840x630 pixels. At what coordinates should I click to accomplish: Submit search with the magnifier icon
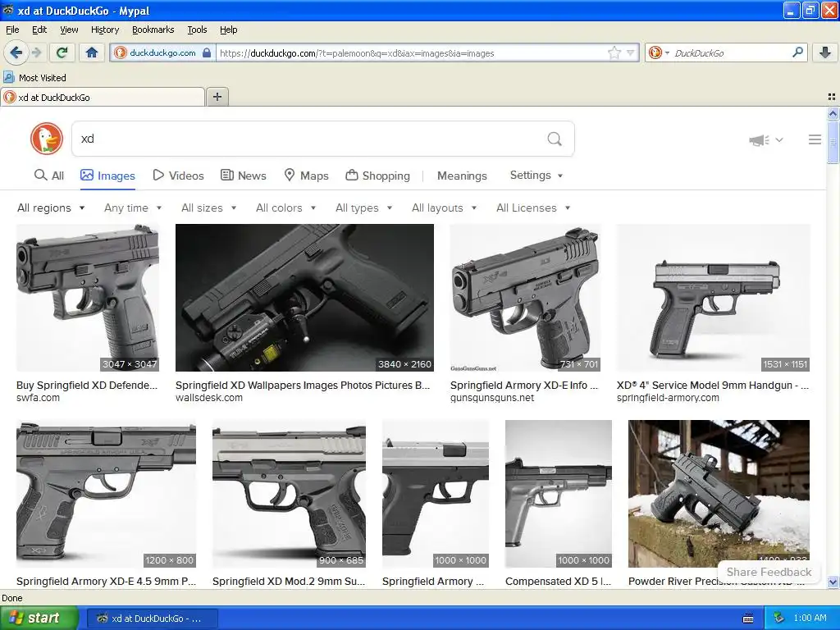555,139
